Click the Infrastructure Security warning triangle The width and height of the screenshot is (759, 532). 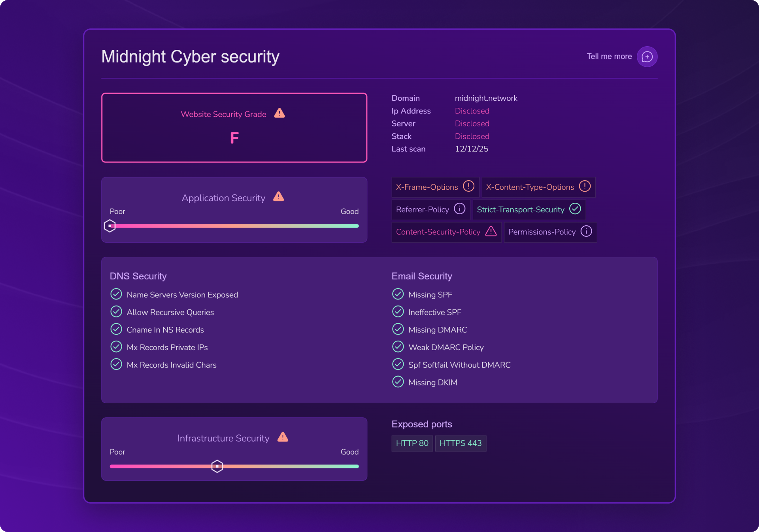283,437
